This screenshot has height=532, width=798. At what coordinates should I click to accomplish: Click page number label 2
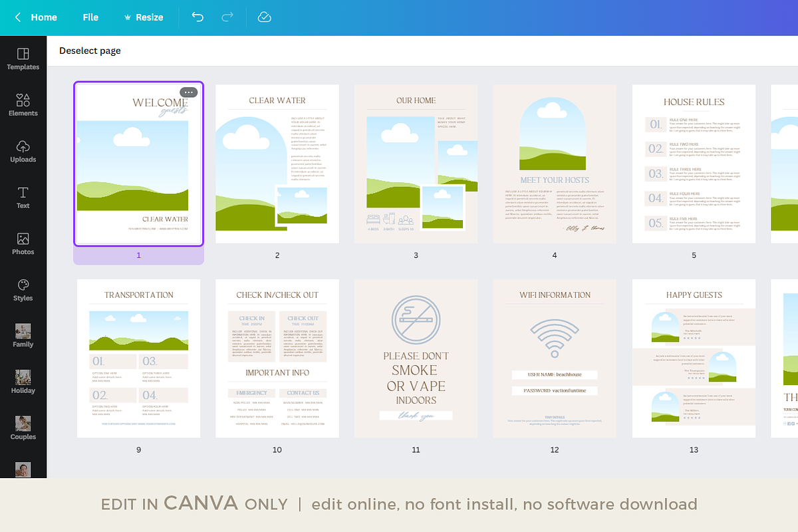[x=277, y=255]
